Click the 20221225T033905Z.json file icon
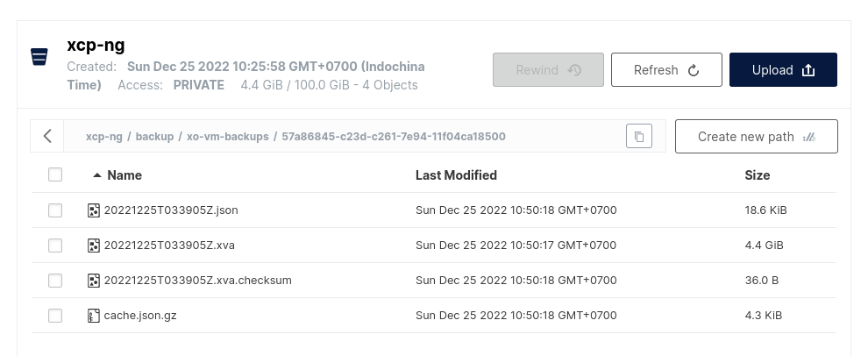This screenshot has width=868, height=356. tap(94, 210)
